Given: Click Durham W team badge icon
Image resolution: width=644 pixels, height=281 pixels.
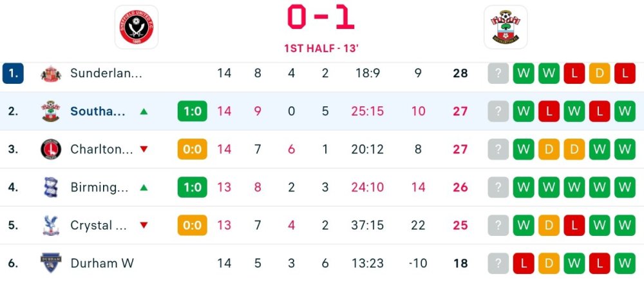Looking at the screenshot, I should click(50, 264).
